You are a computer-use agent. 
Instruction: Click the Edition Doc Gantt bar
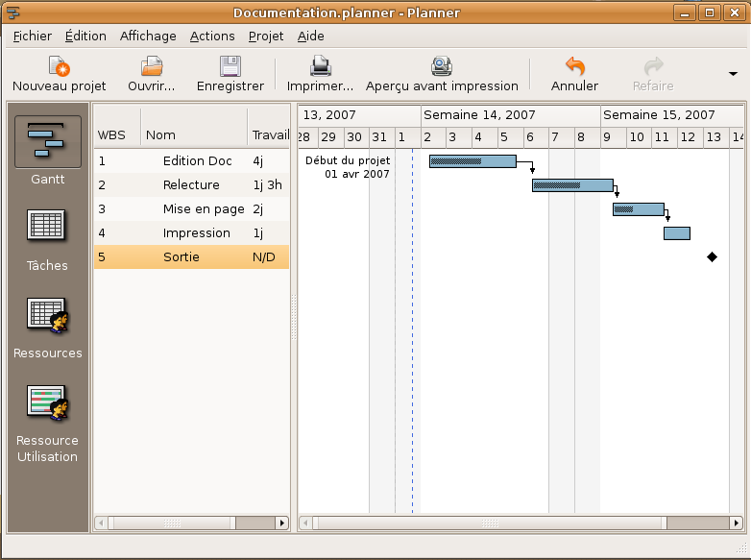tap(472, 161)
